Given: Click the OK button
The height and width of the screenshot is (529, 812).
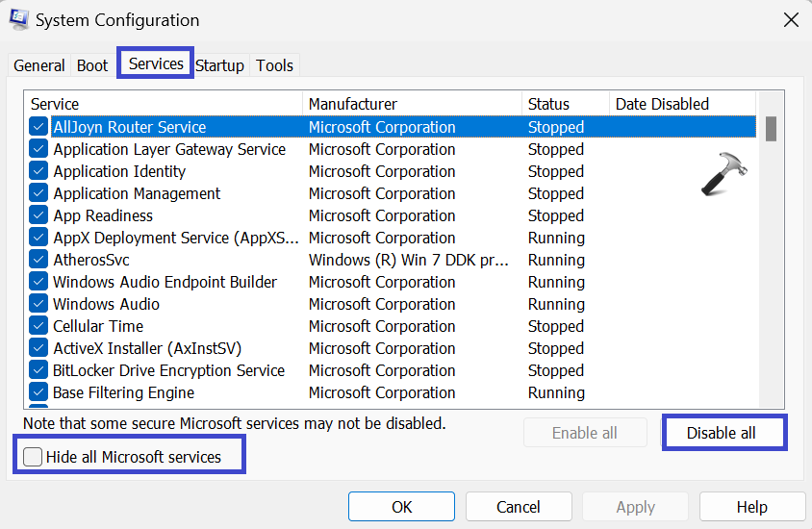Looking at the screenshot, I should (401, 507).
